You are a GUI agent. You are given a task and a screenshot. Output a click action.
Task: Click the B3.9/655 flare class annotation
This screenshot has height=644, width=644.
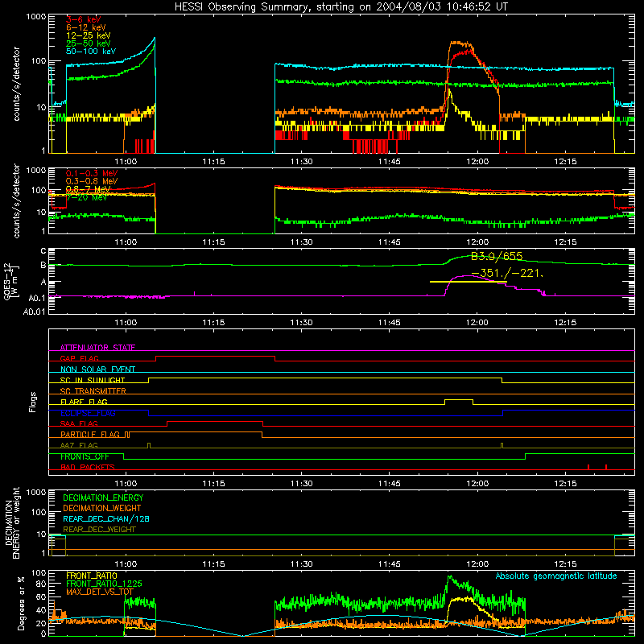pyautogui.click(x=497, y=256)
